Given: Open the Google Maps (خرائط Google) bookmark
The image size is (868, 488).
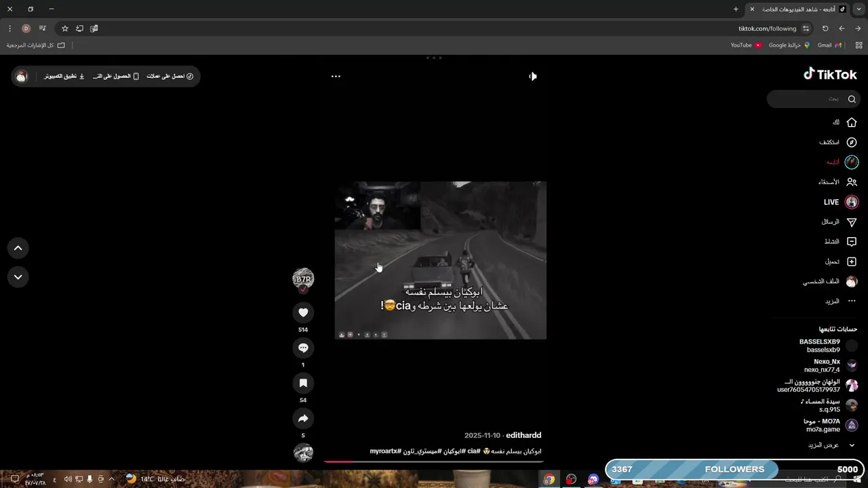Looking at the screenshot, I should point(789,45).
